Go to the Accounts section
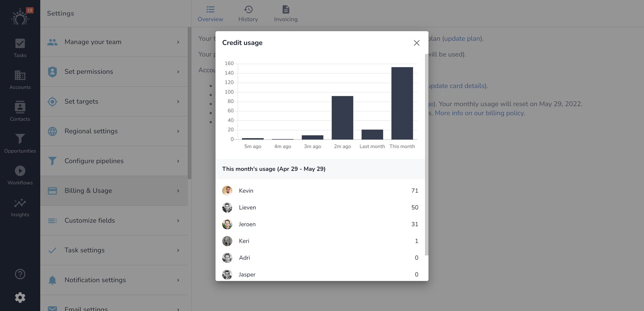Viewport: 644px width, 311px height. 20,80
